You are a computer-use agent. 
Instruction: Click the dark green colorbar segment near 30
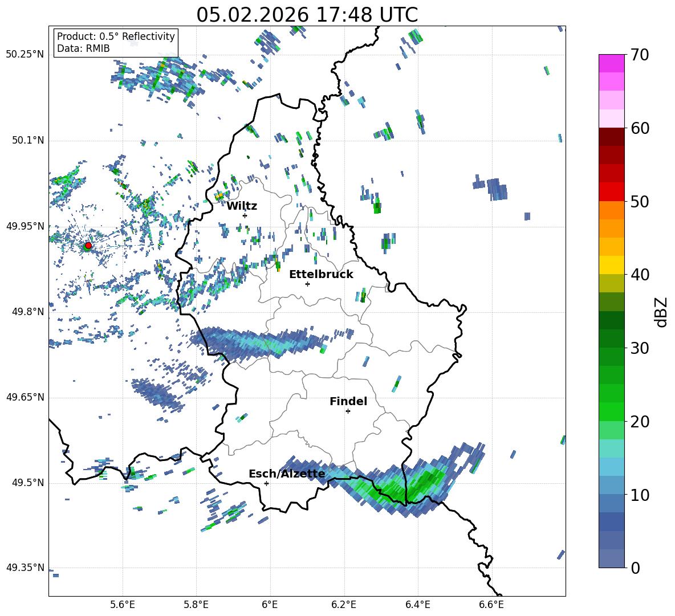click(611, 338)
